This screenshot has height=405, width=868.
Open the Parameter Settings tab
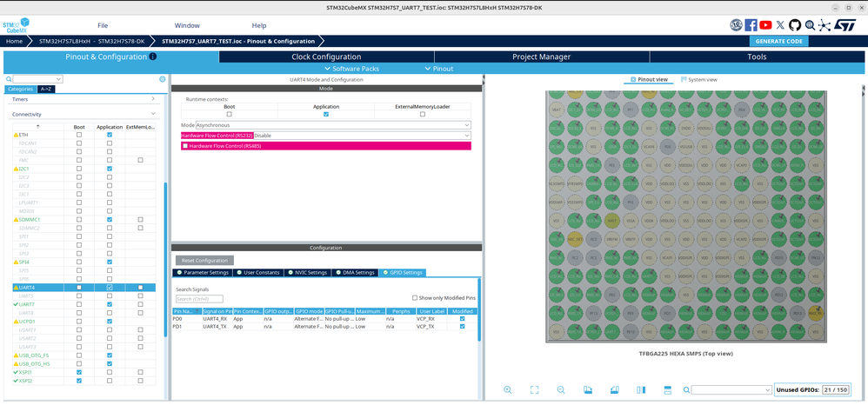(x=202, y=272)
